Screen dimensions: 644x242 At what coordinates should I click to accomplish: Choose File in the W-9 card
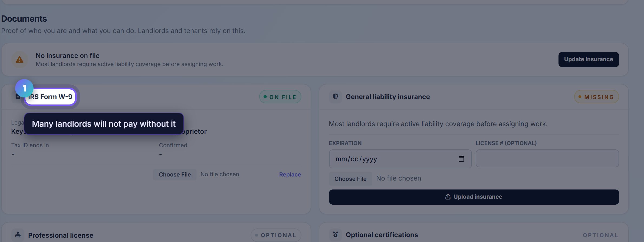[x=175, y=175]
